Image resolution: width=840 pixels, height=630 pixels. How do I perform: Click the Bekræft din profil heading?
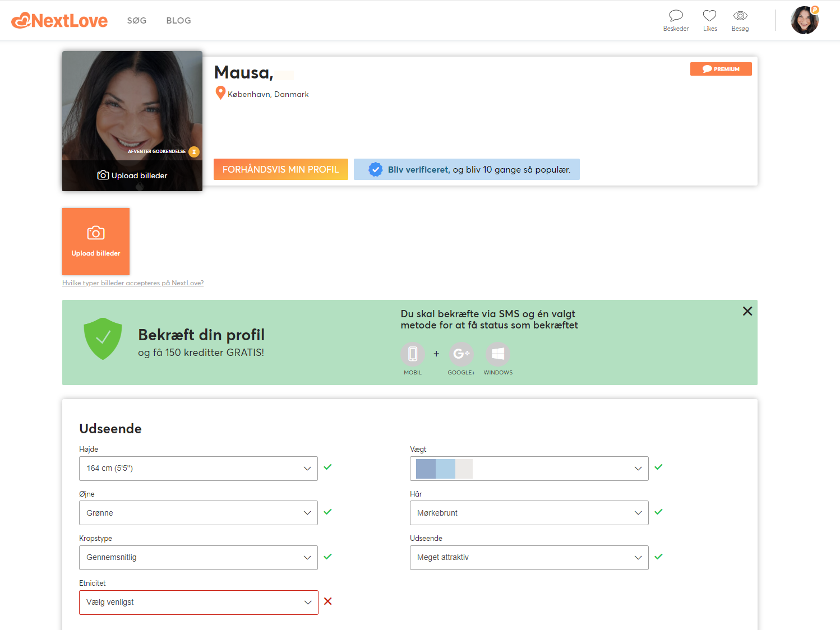click(201, 335)
